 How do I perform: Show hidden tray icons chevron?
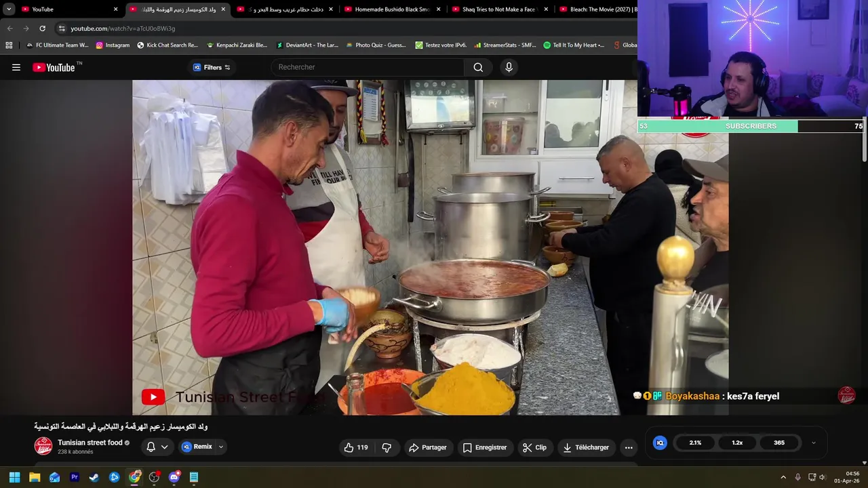(x=783, y=477)
